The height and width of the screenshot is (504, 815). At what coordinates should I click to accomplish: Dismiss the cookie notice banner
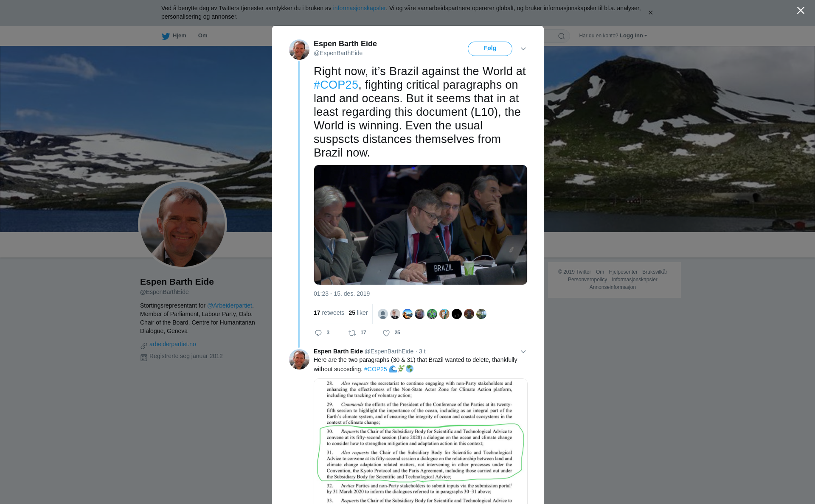(x=650, y=13)
